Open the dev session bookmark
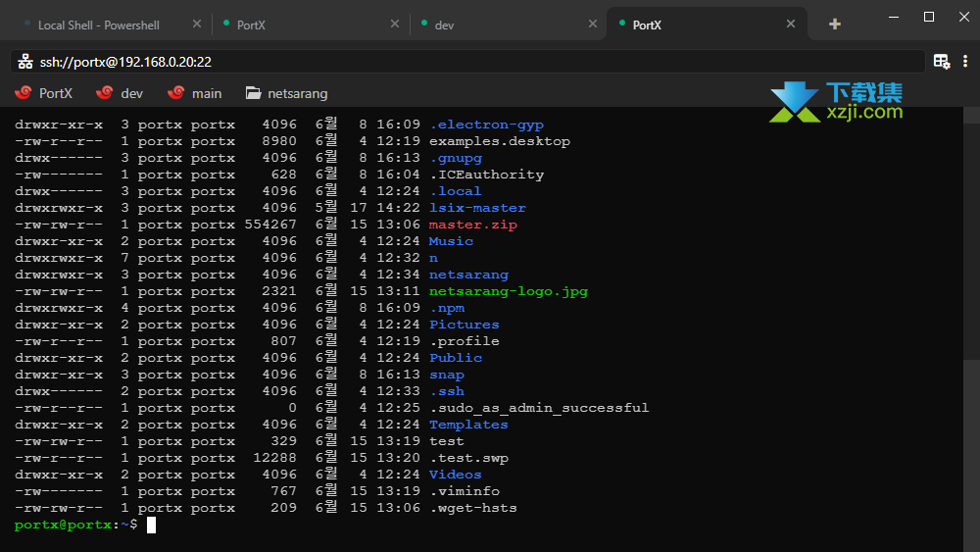This screenshot has height=552, width=980. point(120,93)
